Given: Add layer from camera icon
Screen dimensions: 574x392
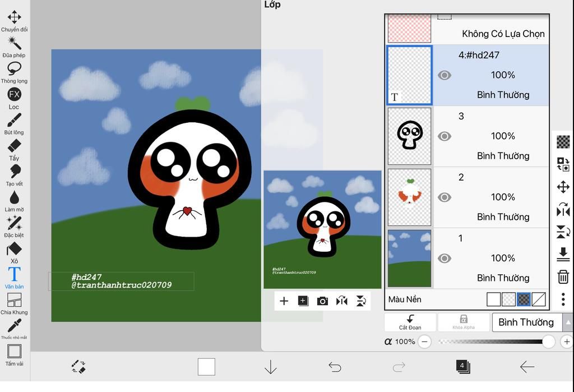Looking at the screenshot, I should (x=322, y=301).
